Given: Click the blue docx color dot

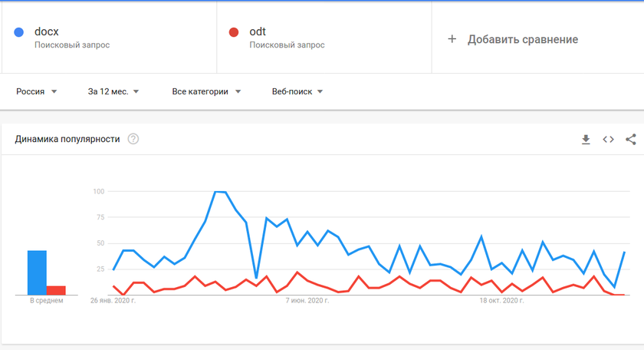Looking at the screenshot, I should click(x=19, y=32).
